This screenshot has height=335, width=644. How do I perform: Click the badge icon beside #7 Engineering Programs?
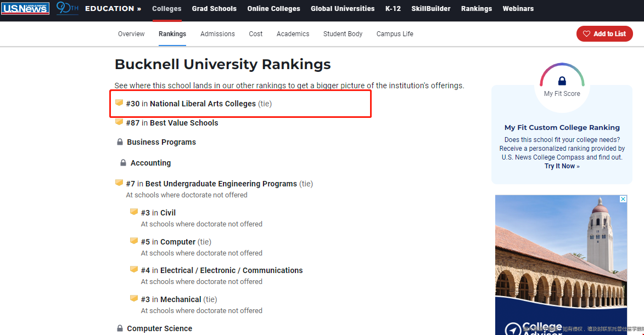119,183
